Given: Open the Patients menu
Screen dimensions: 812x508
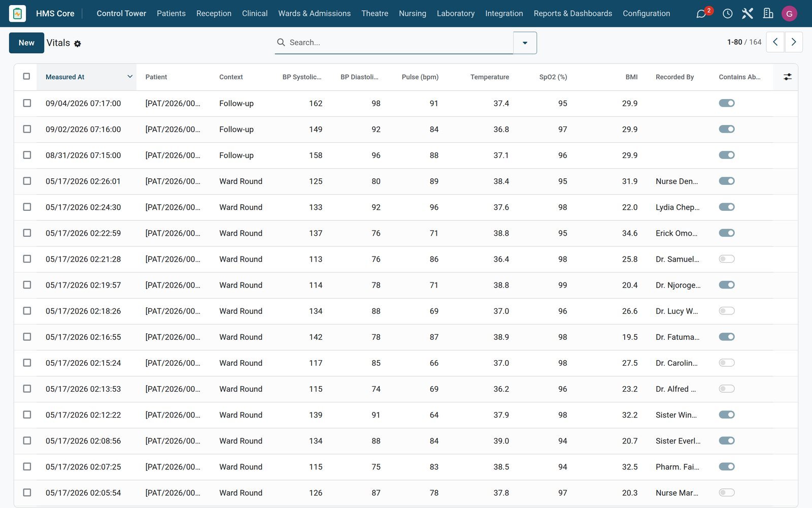Looking at the screenshot, I should tap(171, 13).
